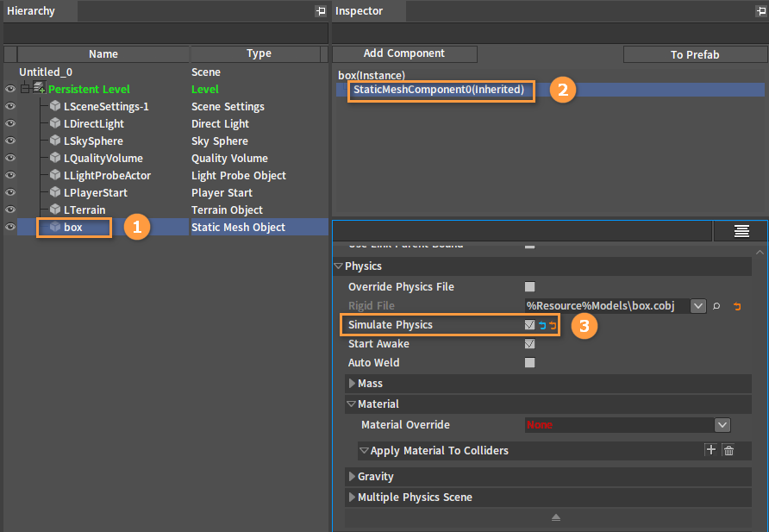Open the Rigid File dropdown
This screenshot has width=769, height=532.
coord(698,306)
